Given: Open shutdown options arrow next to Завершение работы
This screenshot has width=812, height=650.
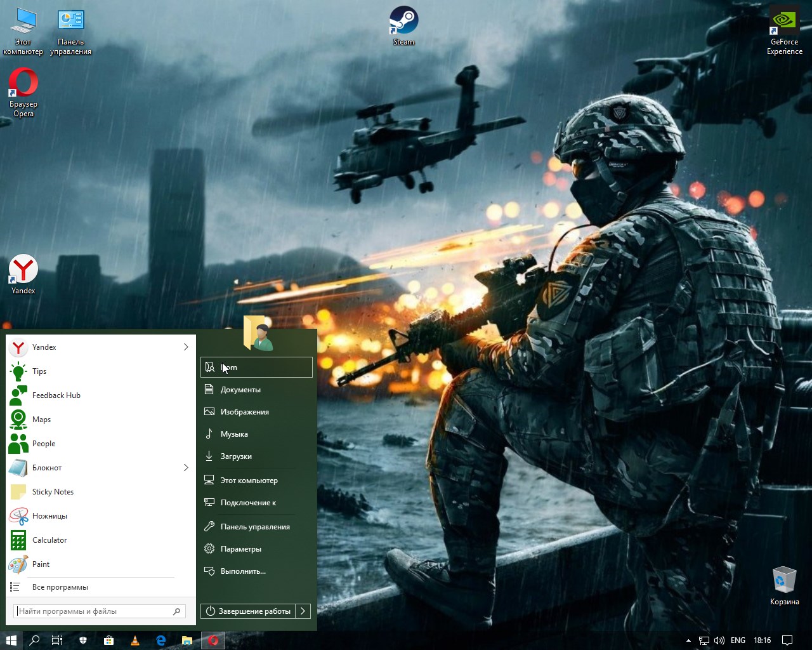Looking at the screenshot, I should click(303, 611).
